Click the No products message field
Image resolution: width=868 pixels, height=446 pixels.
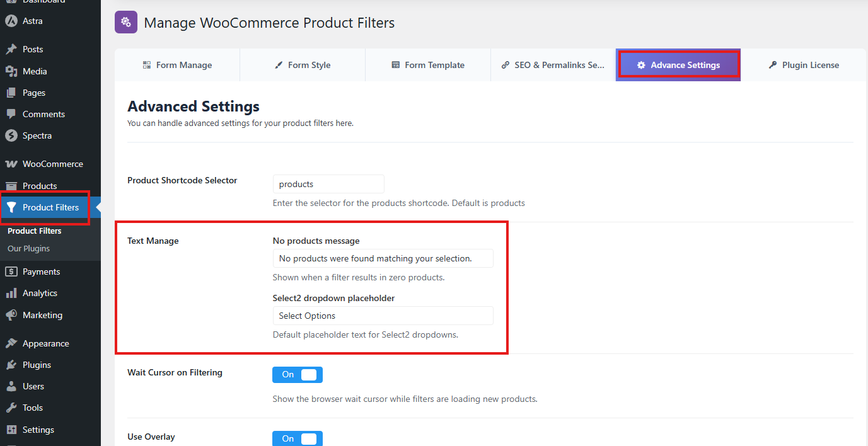tap(383, 258)
